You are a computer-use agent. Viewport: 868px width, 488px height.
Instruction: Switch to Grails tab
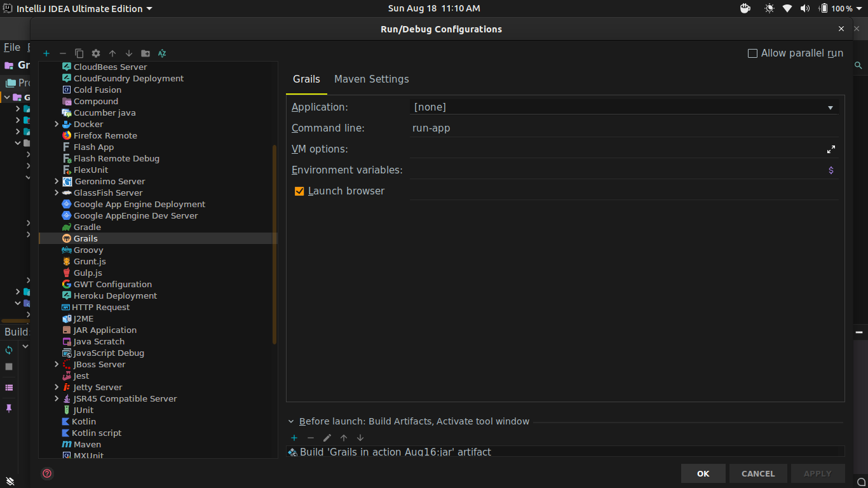tap(306, 79)
